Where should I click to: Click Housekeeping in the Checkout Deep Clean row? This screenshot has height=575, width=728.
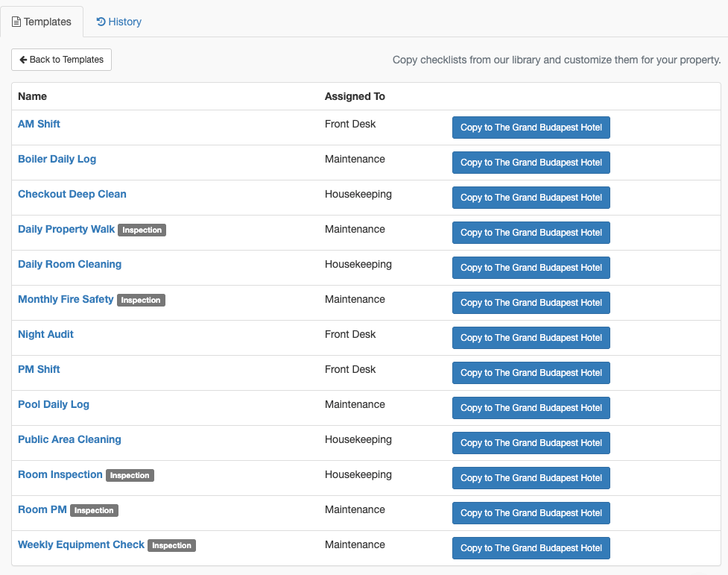(x=358, y=195)
